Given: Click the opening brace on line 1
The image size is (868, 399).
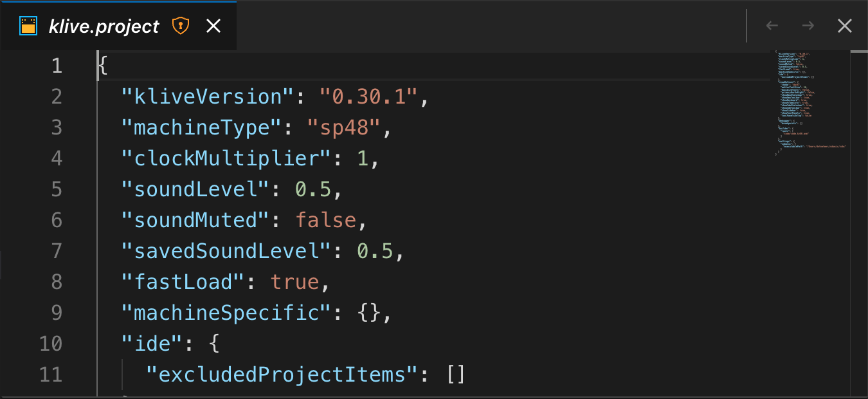Looking at the screenshot, I should (103, 66).
